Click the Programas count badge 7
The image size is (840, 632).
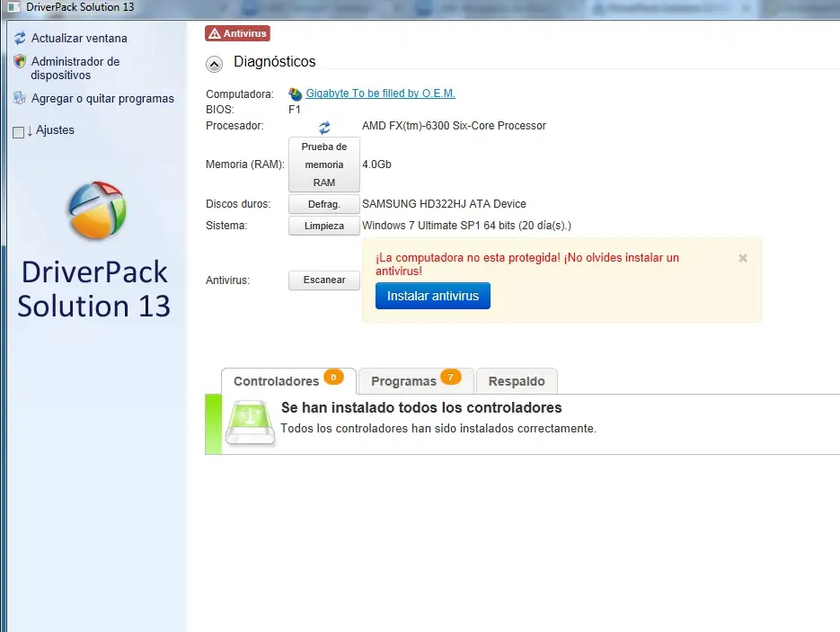450,377
